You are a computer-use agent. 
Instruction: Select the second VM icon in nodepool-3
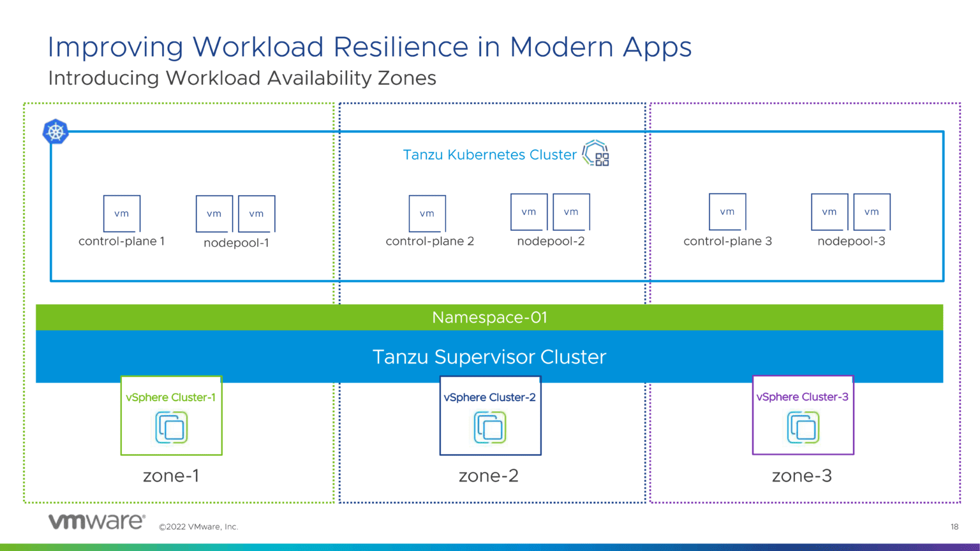(872, 211)
